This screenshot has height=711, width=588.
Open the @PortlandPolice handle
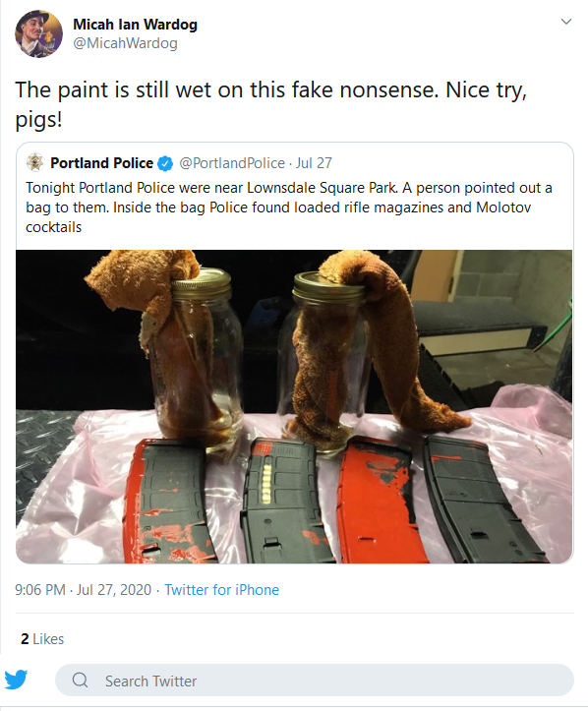point(232,163)
